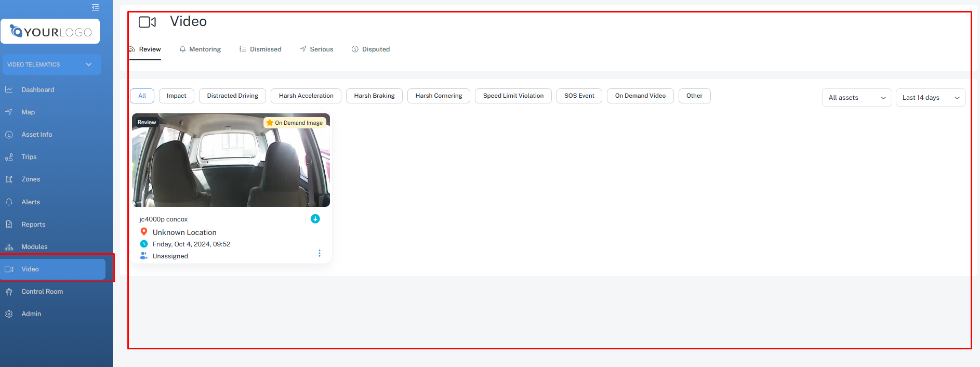Click the Control Room icon
Viewport: 980px width, 367px height.
9,292
